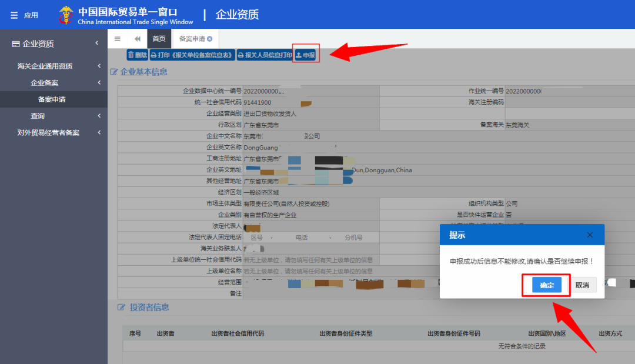Click the 申报 submit button in toolbar
635x364 pixels.
coord(306,55)
